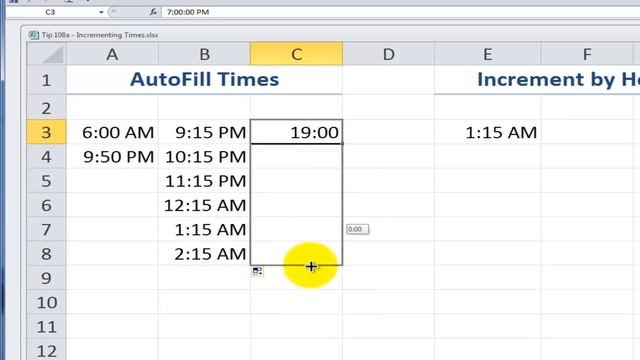Screen dimensions: 640x360
Task: Select cell with 2:15 AM
Action: pyautogui.click(x=204, y=253)
